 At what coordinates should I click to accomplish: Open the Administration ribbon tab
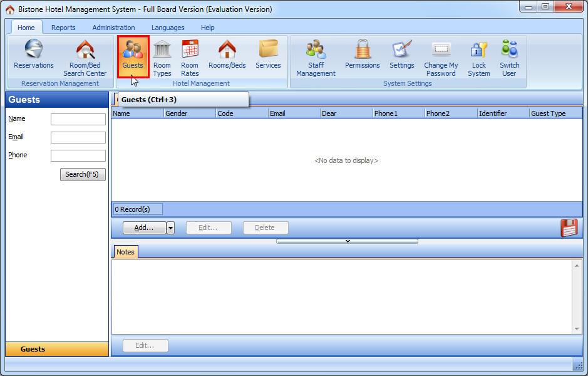click(113, 28)
